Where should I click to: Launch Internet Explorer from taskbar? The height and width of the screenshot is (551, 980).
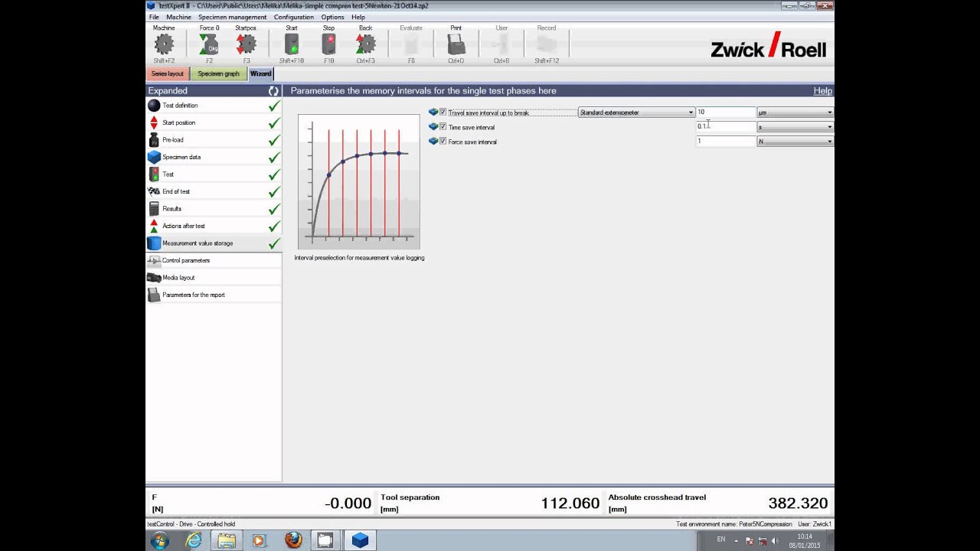194,540
